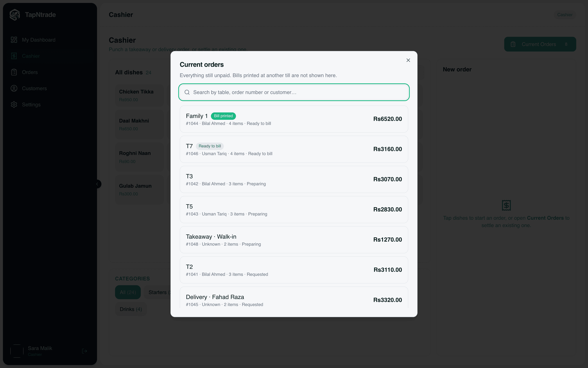This screenshot has width=588, height=368.
Task: Click the Ready to bill badge on T7
Action: [x=210, y=146]
